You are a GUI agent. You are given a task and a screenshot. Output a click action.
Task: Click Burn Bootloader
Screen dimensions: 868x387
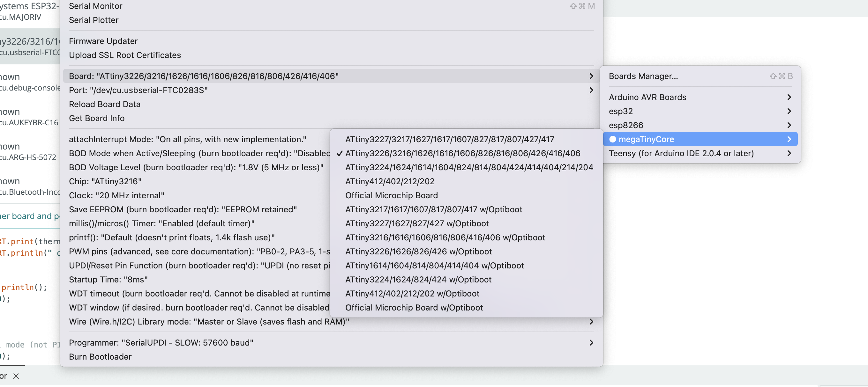[331, 357]
